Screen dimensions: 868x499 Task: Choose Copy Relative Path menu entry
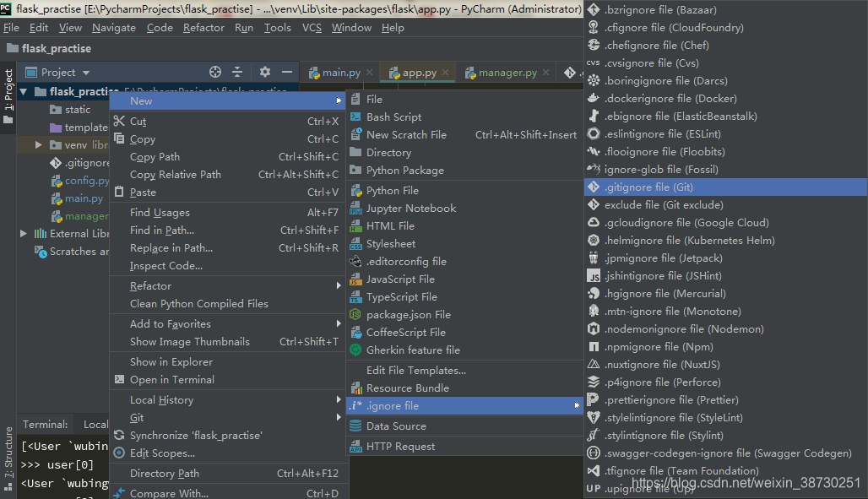[227, 175]
